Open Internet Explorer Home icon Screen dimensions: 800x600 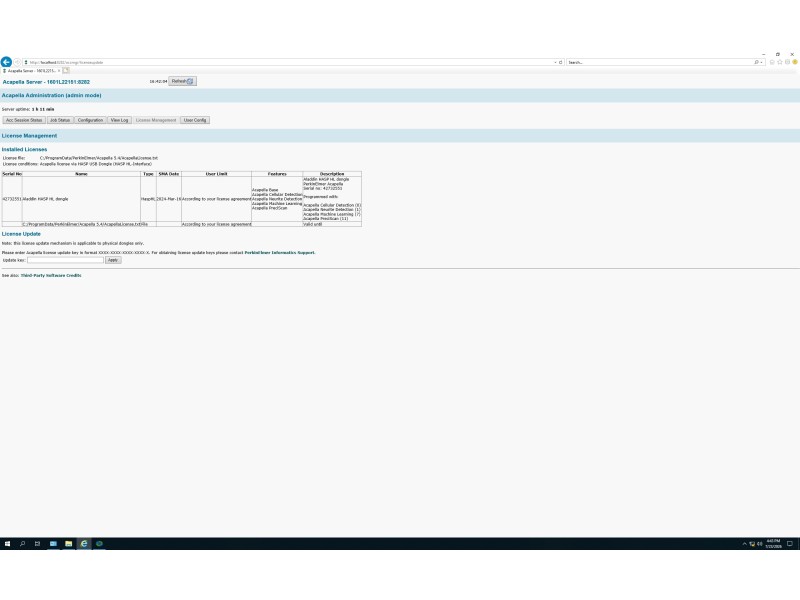click(772, 62)
